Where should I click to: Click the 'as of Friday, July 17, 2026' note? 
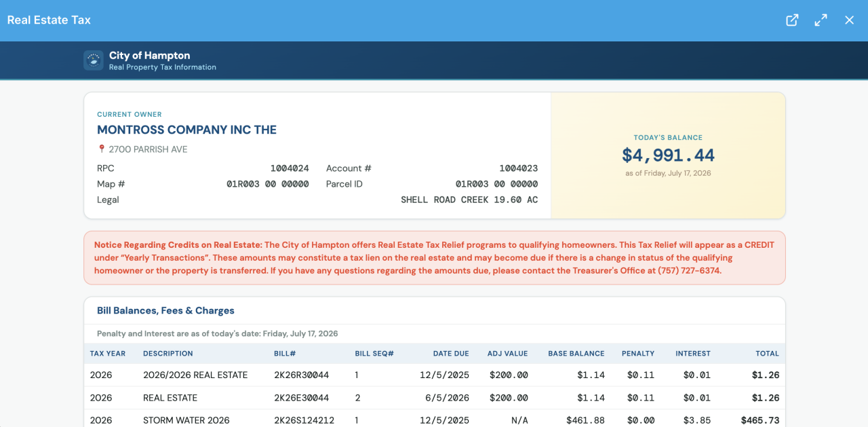pos(668,173)
